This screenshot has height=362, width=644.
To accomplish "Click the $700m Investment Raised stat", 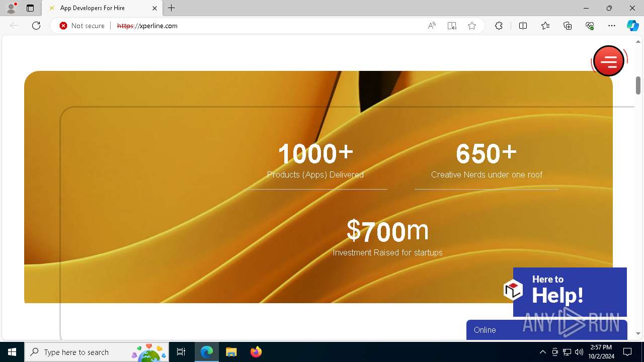I will (x=387, y=238).
